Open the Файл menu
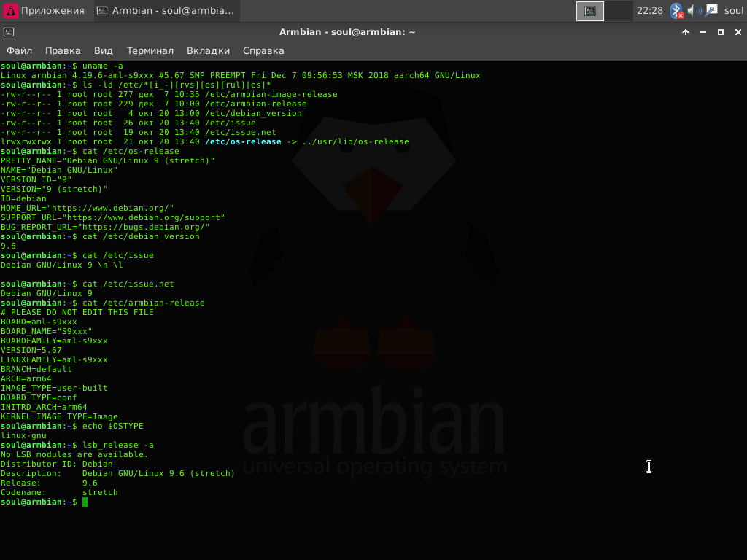 point(19,50)
